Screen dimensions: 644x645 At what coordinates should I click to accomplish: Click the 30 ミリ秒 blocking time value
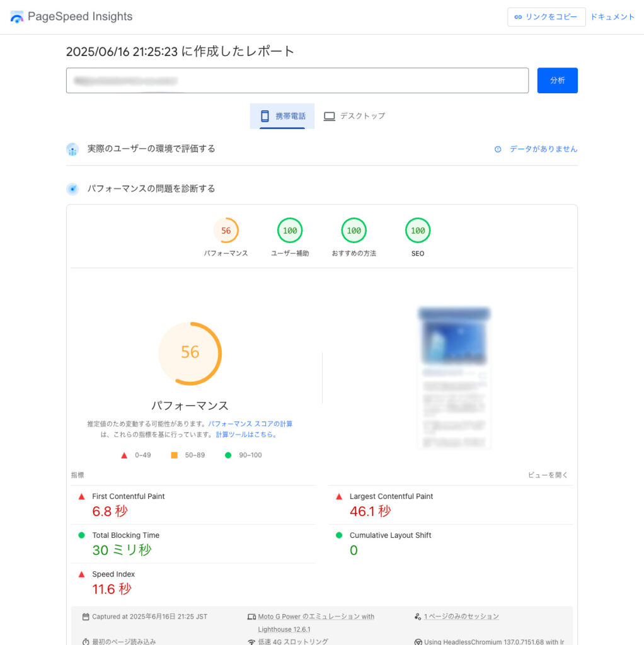click(x=122, y=550)
